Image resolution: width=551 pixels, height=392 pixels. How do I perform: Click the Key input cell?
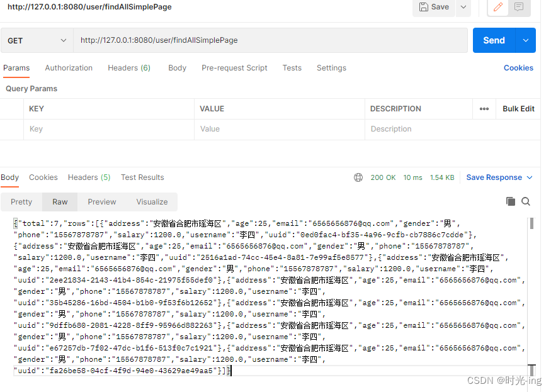pos(109,129)
